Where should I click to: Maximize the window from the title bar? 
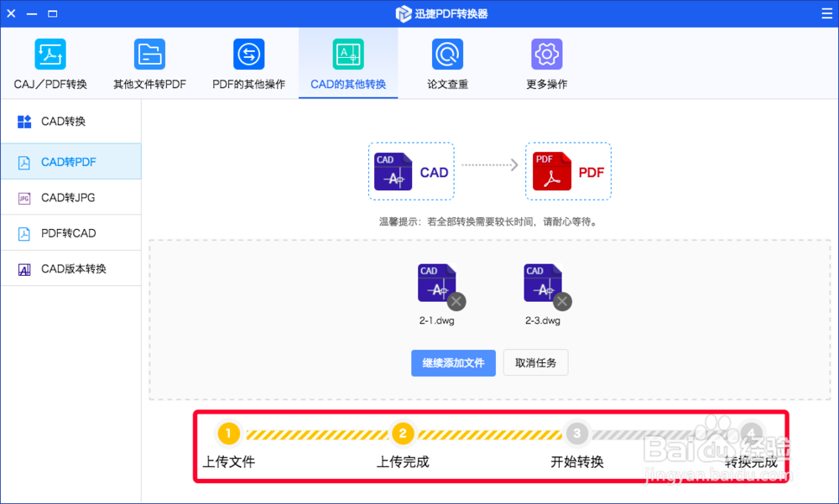coord(52,13)
